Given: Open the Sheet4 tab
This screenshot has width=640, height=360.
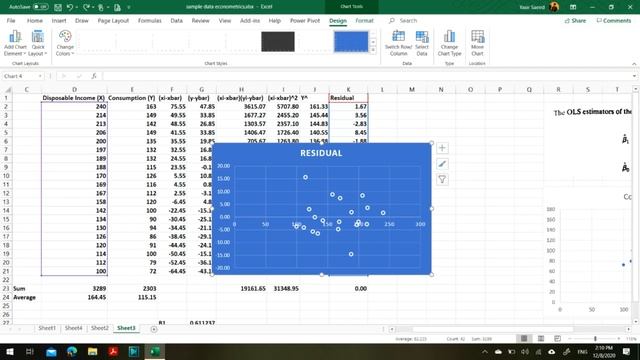Looking at the screenshot, I should tap(73, 328).
